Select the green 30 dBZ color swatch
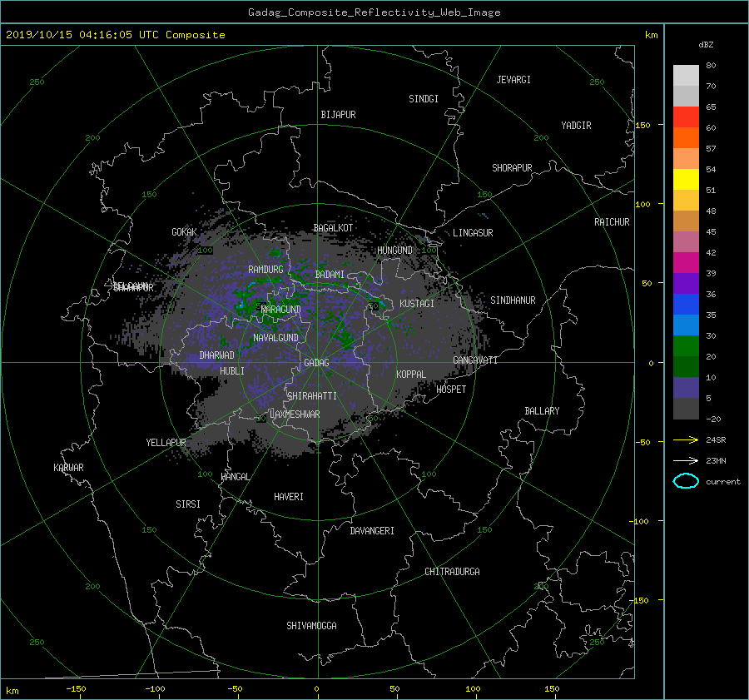This screenshot has height=700, width=749. pos(686,346)
